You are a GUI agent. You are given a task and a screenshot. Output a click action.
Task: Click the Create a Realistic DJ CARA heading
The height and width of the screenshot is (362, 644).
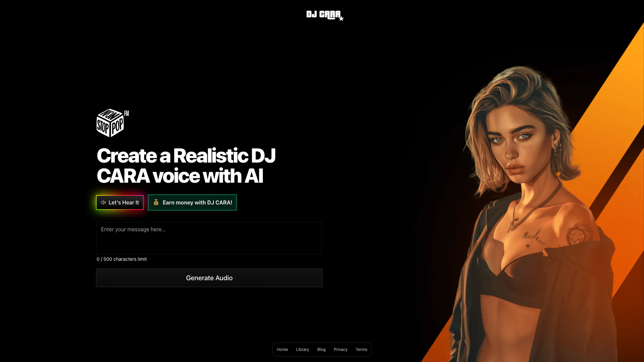point(186,166)
